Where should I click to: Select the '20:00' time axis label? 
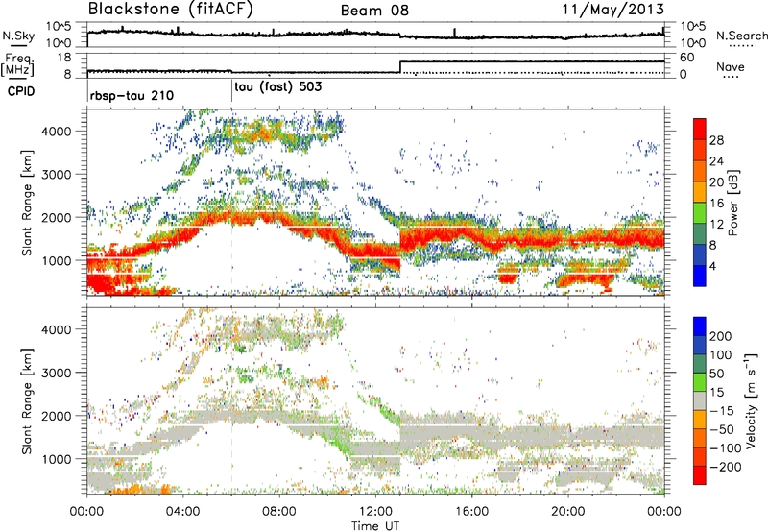pyautogui.click(x=568, y=512)
